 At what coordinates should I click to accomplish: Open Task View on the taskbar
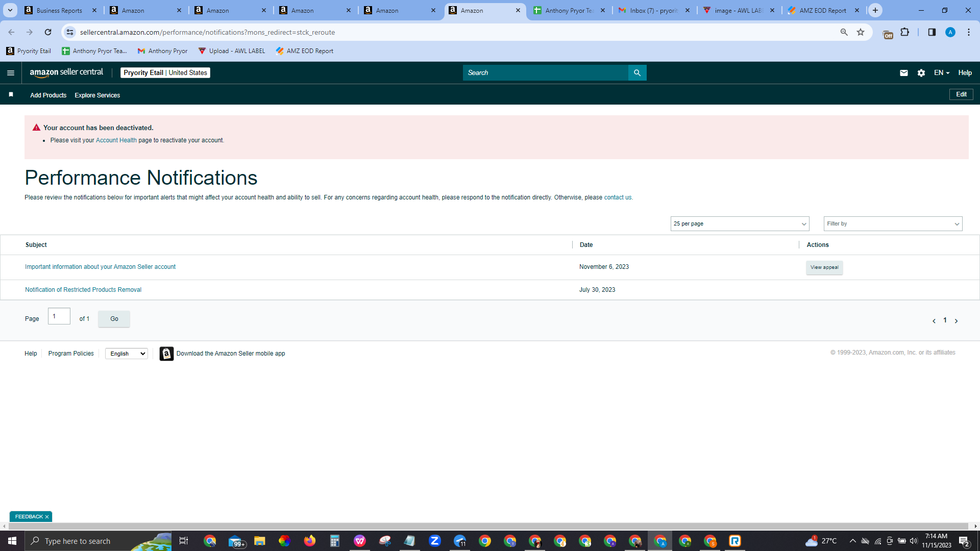click(184, 541)
